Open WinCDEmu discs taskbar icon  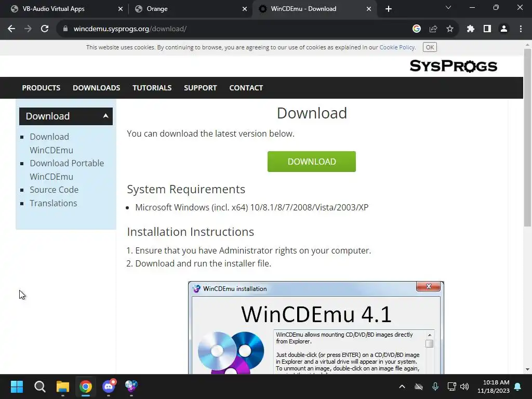(131, 387)
